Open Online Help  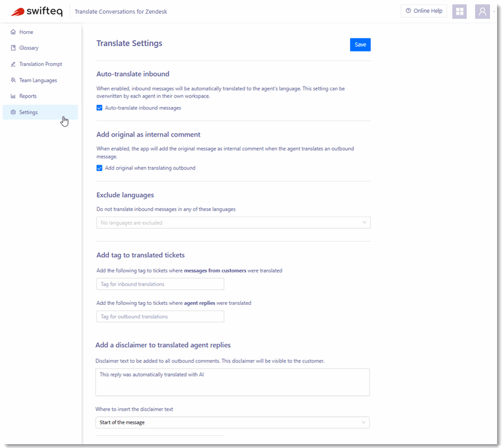pyautogui.click(x=424, y=11)
